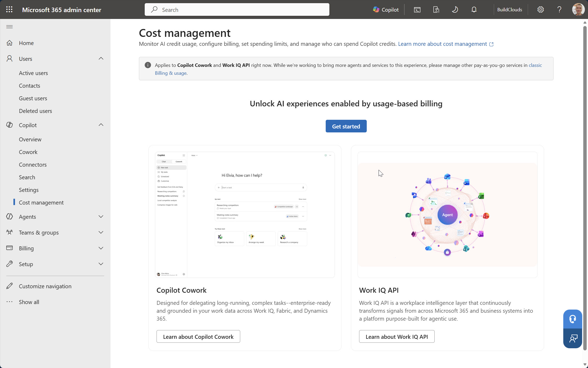Image resolution: width=588 pixels, height=368 pixels.
Task: Open the Search item under Copilot
Action: tap(27, 177)
